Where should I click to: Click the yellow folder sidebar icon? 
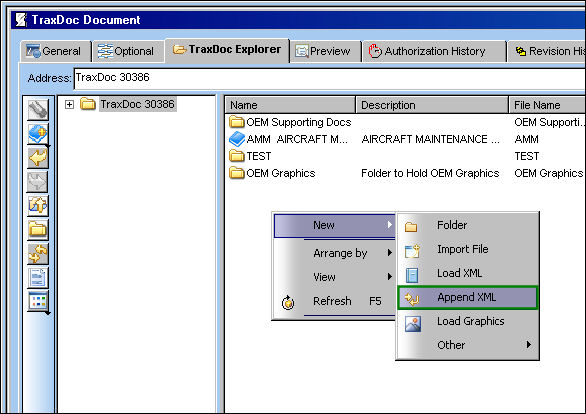[x=38, y=229]
